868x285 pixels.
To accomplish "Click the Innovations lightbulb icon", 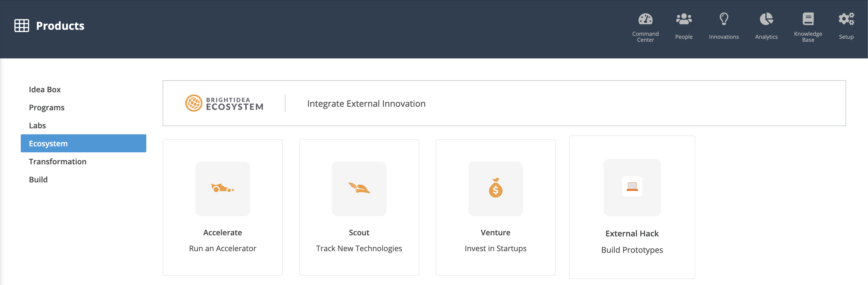I will (x=724, y=19).
